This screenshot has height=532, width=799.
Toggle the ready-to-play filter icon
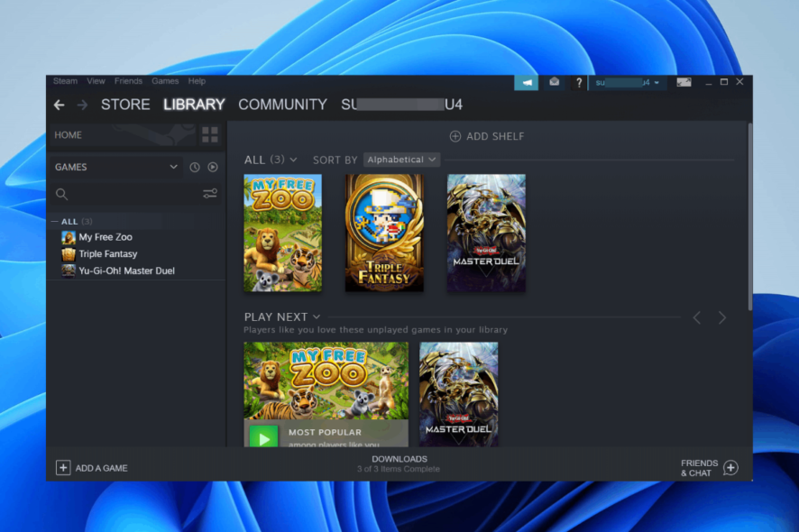[x=213, y=167]
